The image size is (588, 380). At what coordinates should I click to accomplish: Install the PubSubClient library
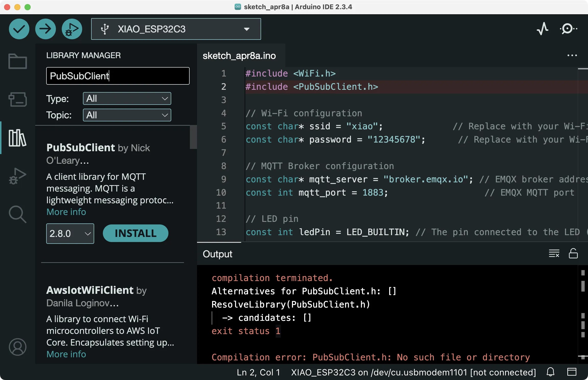[135, 233]
